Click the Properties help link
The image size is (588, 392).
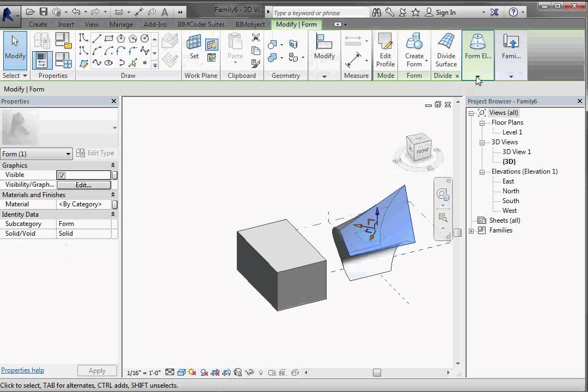coord(22,370)
